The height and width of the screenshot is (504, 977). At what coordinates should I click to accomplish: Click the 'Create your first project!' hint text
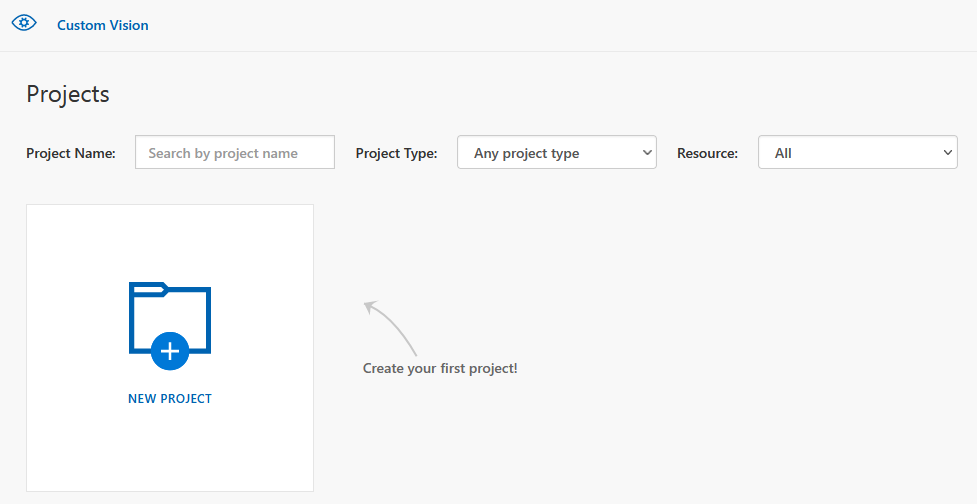point(440,369)
